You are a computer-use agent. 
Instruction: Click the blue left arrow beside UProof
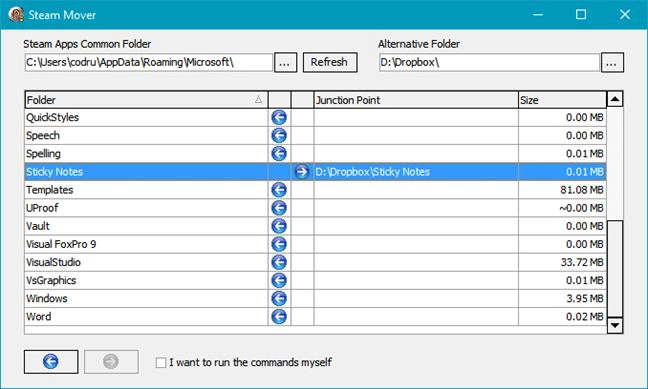(x=279, y=208)
